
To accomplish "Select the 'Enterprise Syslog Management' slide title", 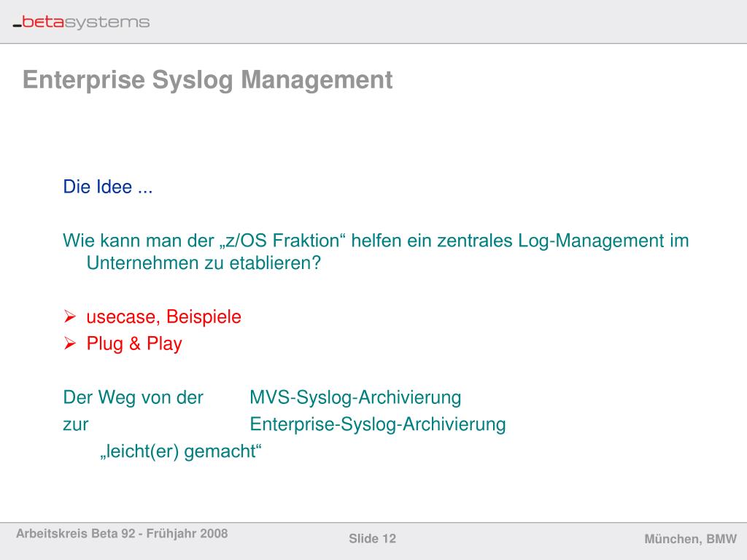I will coord(208,79).
